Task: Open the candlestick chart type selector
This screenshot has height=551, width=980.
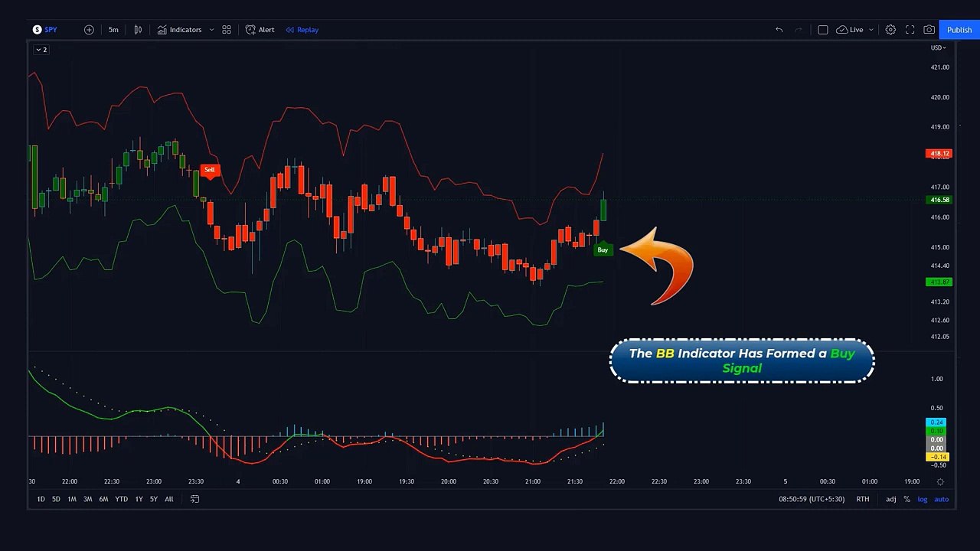Action: click(x=138, y=30)
